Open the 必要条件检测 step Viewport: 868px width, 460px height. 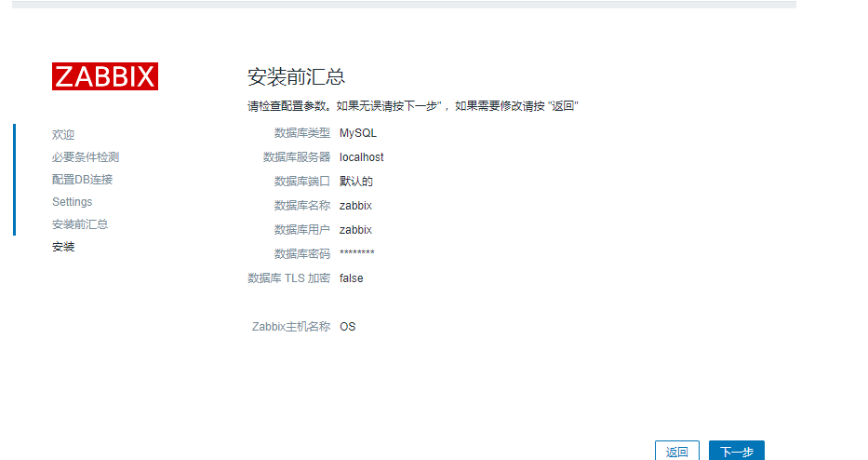86,157
